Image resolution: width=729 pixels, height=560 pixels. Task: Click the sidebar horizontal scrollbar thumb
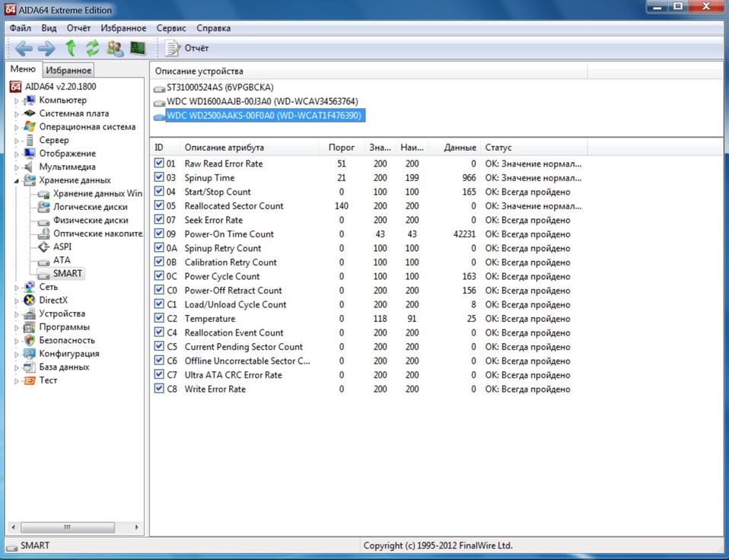point(68,527)
